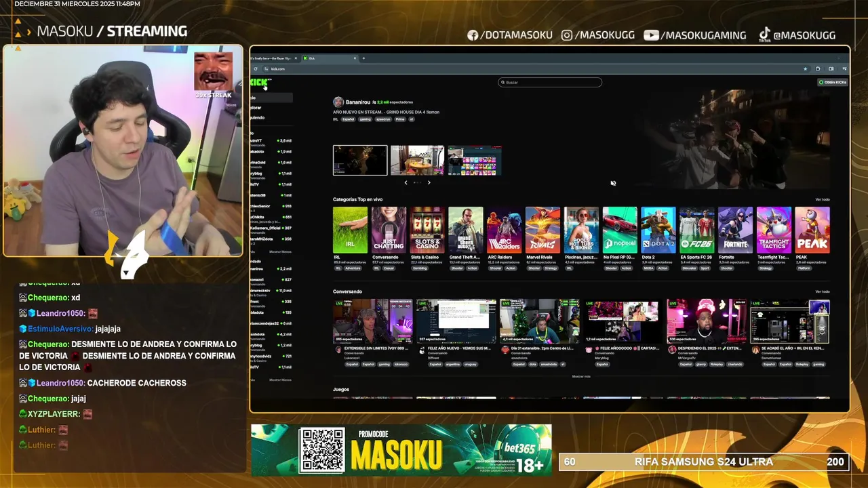Click the Buscar search field

pos(550,82)
